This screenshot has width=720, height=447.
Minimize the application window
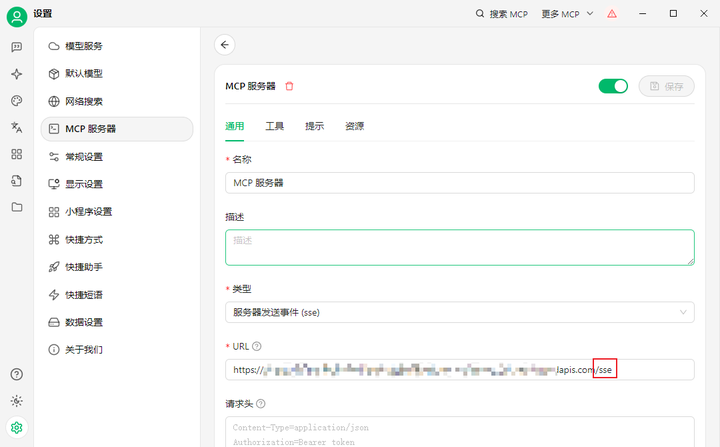(642, 14)
